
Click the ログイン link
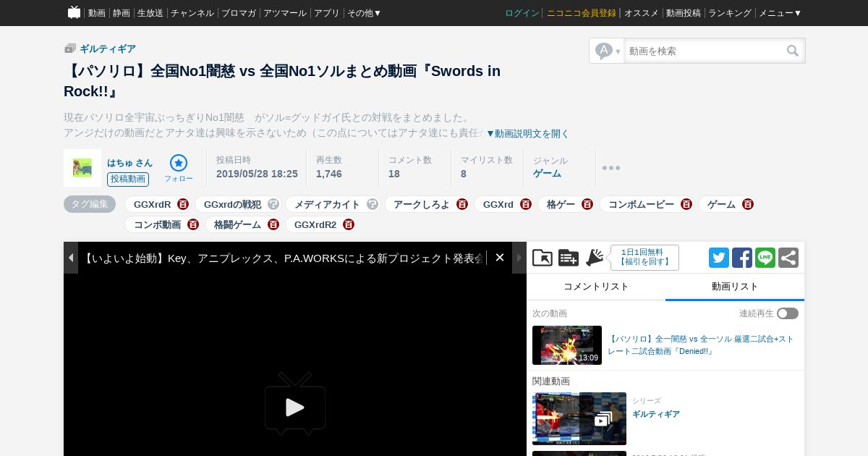pos(522,13)
